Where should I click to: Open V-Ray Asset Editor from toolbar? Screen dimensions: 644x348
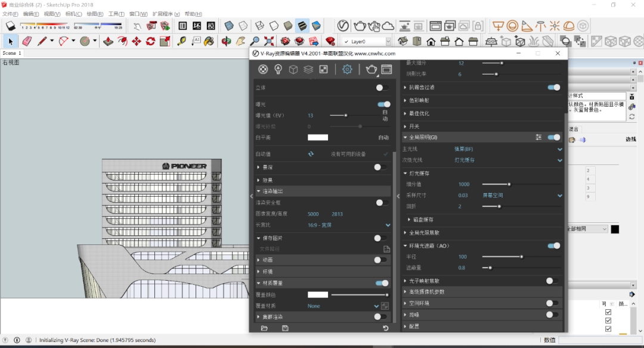point(343,26)
